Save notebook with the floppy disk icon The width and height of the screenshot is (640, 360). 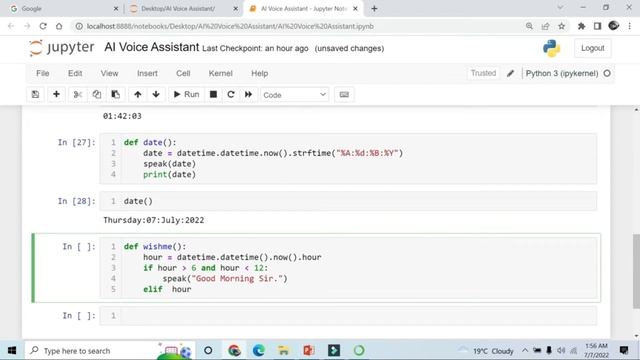click(36, 94)
